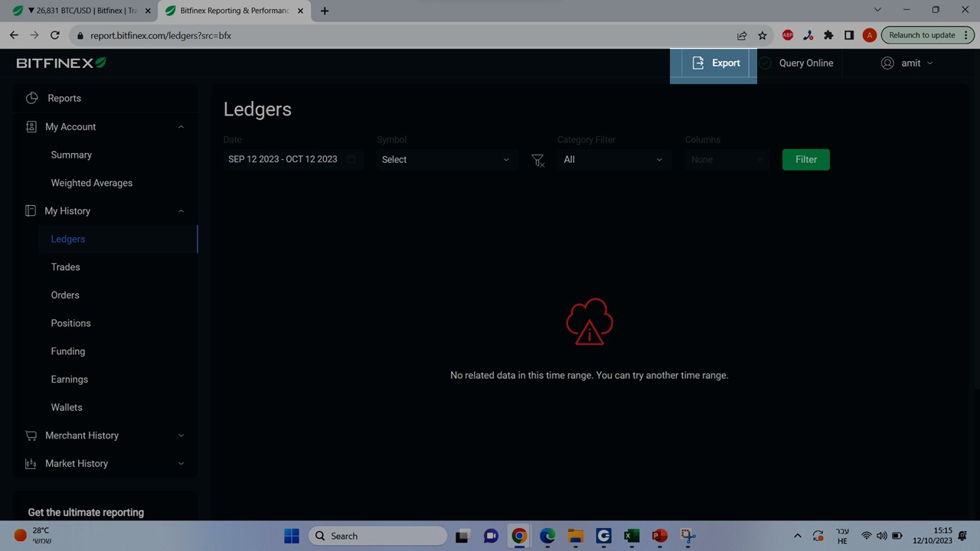Open the Symbol Select dropdown
The width and height of the screenshot is (980, 551).
tap(445, 160)
